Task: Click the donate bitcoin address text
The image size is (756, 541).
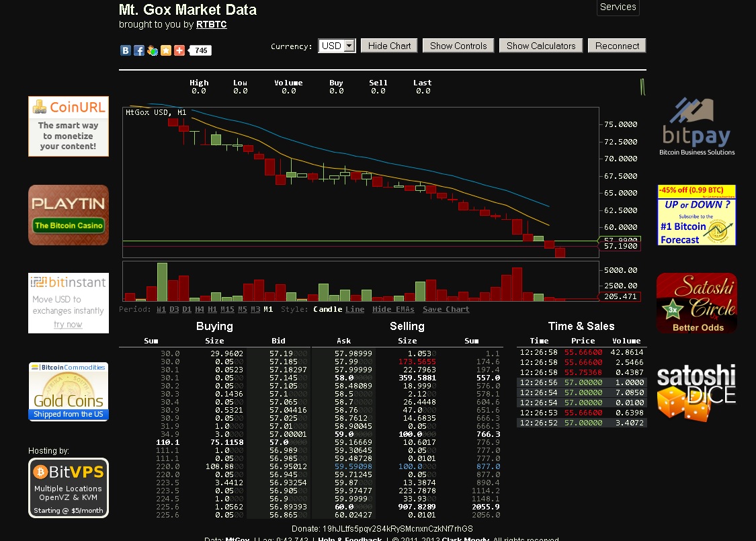Action: 398,529
